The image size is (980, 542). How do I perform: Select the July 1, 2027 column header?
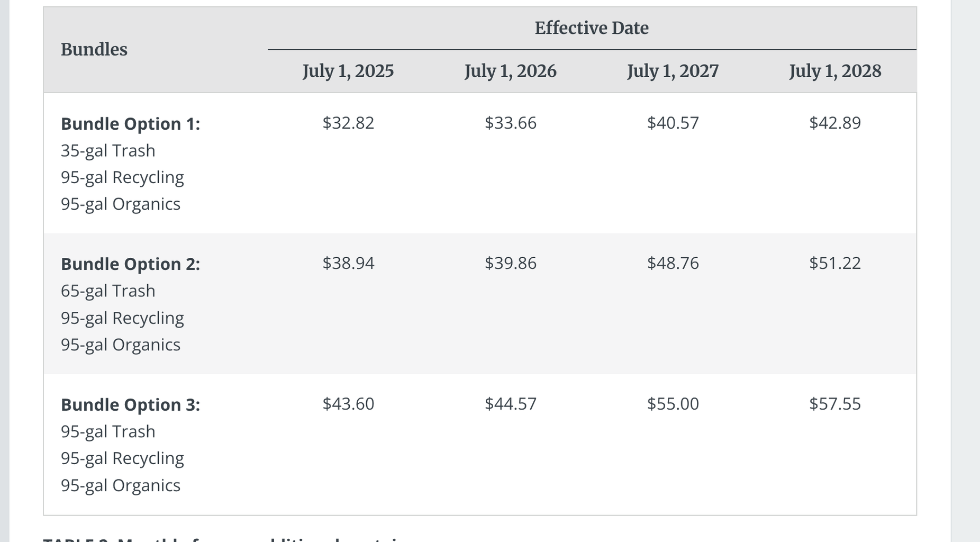click(673, 71)
